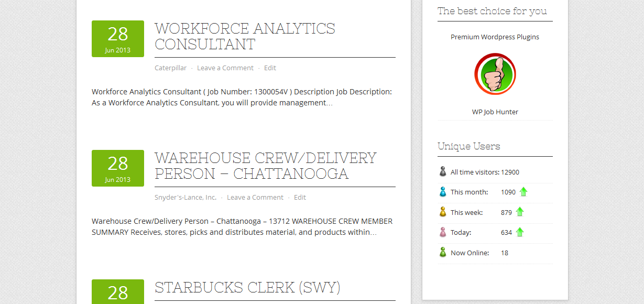The width and height of the screenshot is (644, 304).
Task: Edit the Workforce Analytics Consultant post
Action: [270, 68]
